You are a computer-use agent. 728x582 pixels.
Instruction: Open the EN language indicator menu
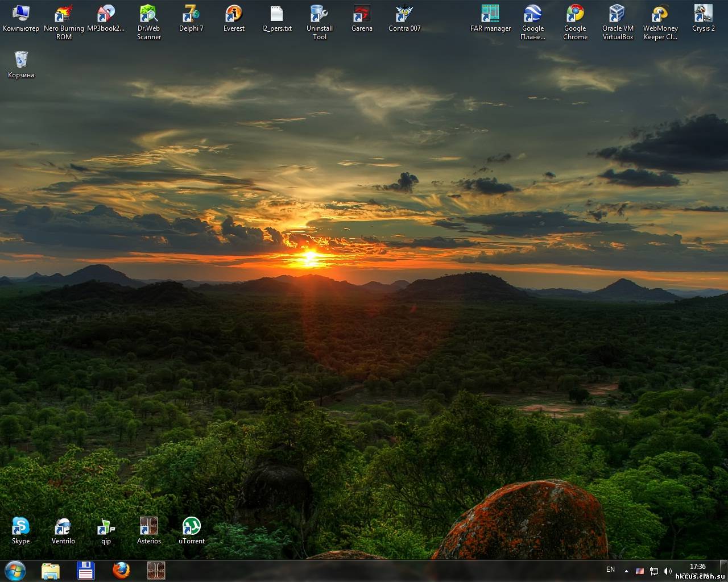[610, 569]
